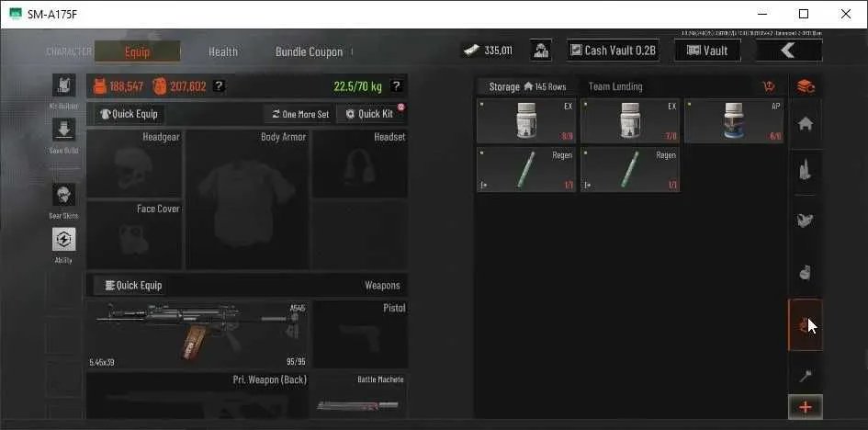This screenshot has width=868, height=430.
Task: Select the empty Headgear slot
Action: coord(134,164)
